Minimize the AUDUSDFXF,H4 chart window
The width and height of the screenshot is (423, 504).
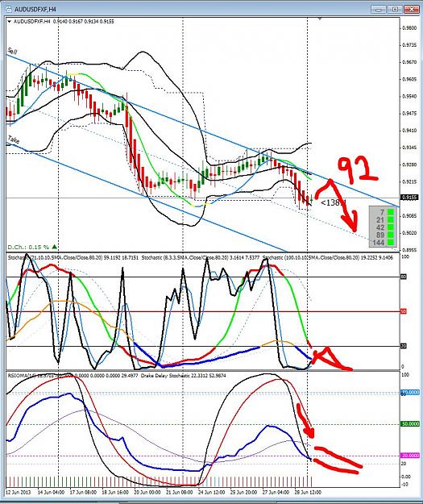point(379,10)
